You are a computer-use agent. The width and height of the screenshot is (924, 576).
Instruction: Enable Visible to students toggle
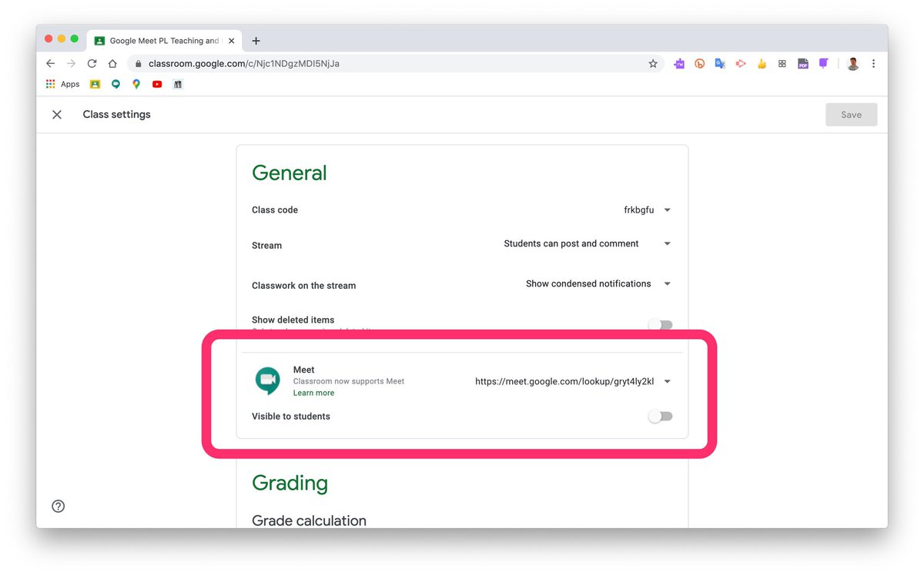point(660,417)
